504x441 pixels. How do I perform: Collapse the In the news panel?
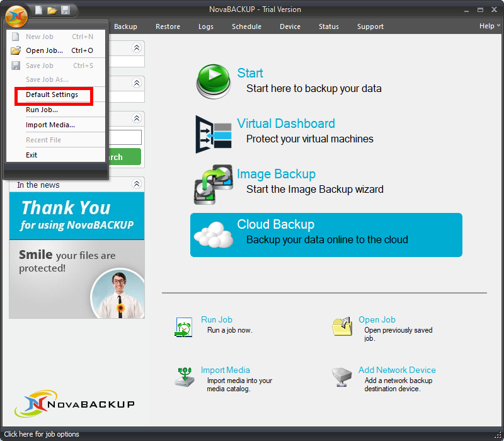pyautogui.click(x=137, y=185)
